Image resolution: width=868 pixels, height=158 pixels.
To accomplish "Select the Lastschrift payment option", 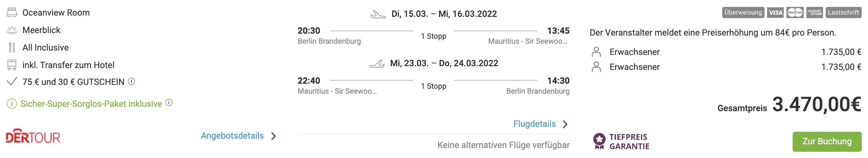I will (x=843, y=12).
